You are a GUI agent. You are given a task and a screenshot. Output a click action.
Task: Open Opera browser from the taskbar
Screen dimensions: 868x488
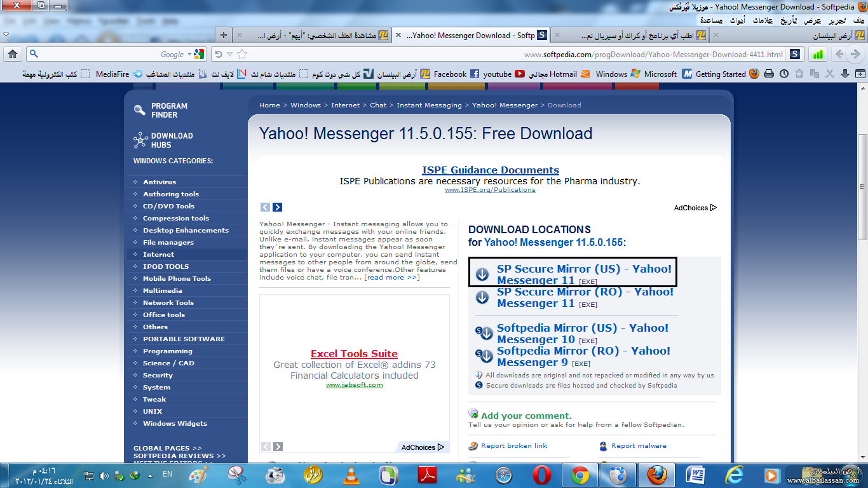542,475
